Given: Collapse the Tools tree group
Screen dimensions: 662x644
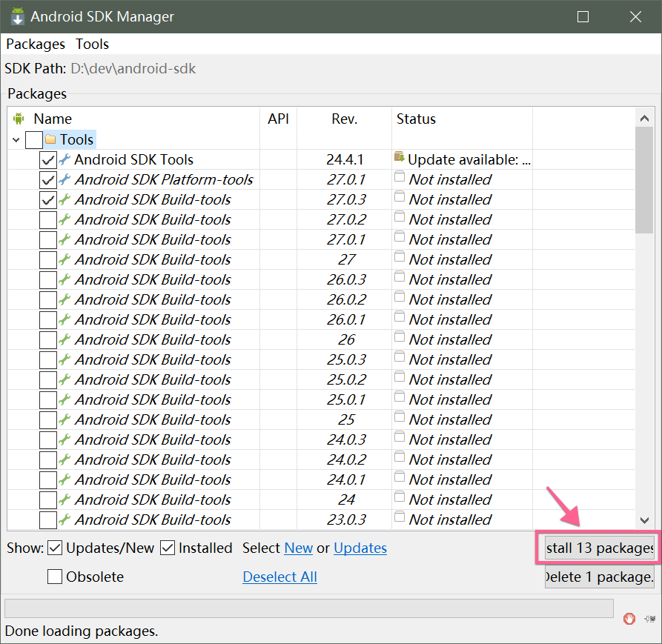Looking at the screenshot, I should click(x=16, y=139).
